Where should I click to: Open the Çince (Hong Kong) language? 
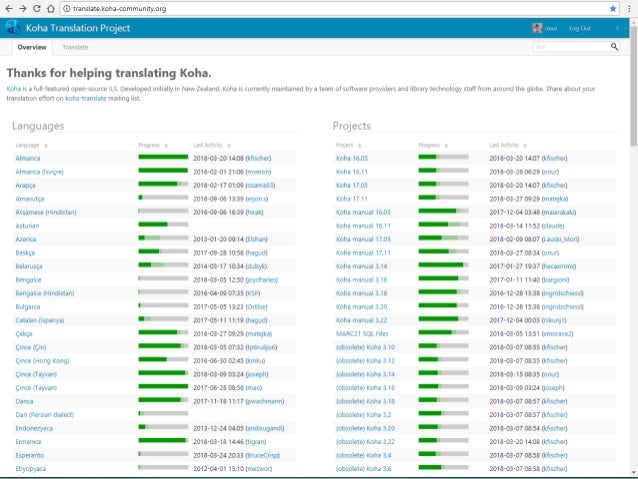pyautogui.click(x=42, y=361)
